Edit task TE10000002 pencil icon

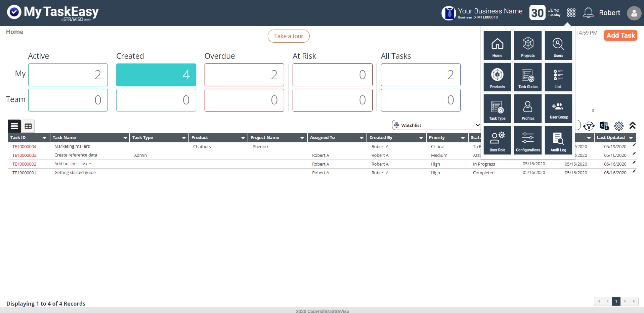coord(634,163)
